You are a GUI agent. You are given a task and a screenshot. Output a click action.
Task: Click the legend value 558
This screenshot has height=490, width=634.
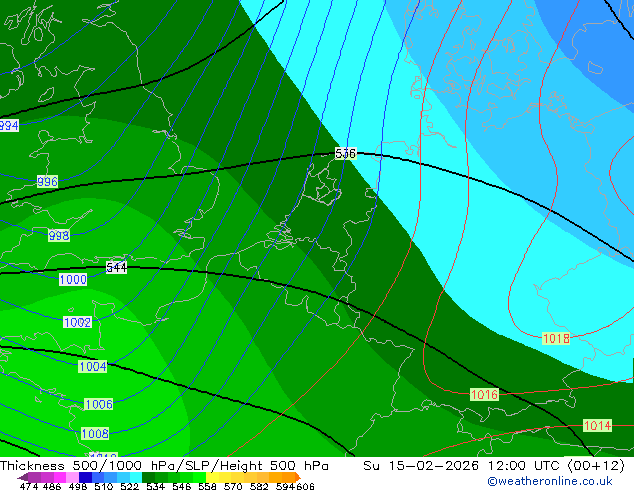click(x=207, y=486)
